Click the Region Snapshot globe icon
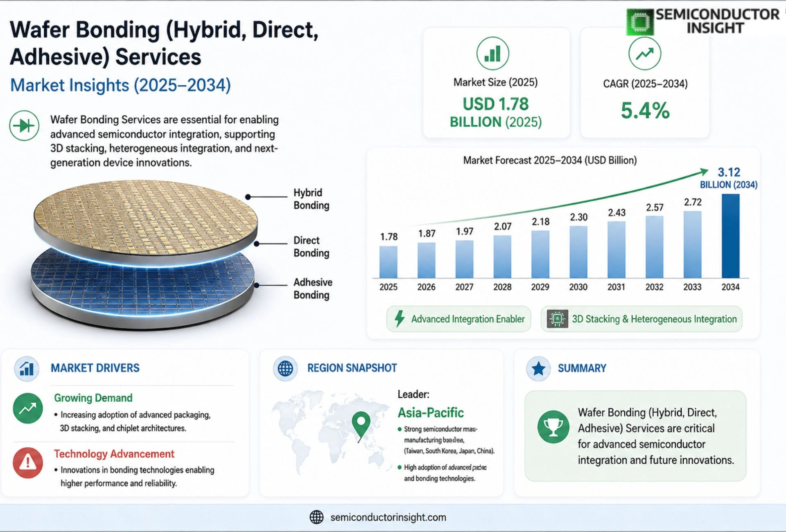The height and width of the screenshot is (532, 786). [x=285, y=368]
